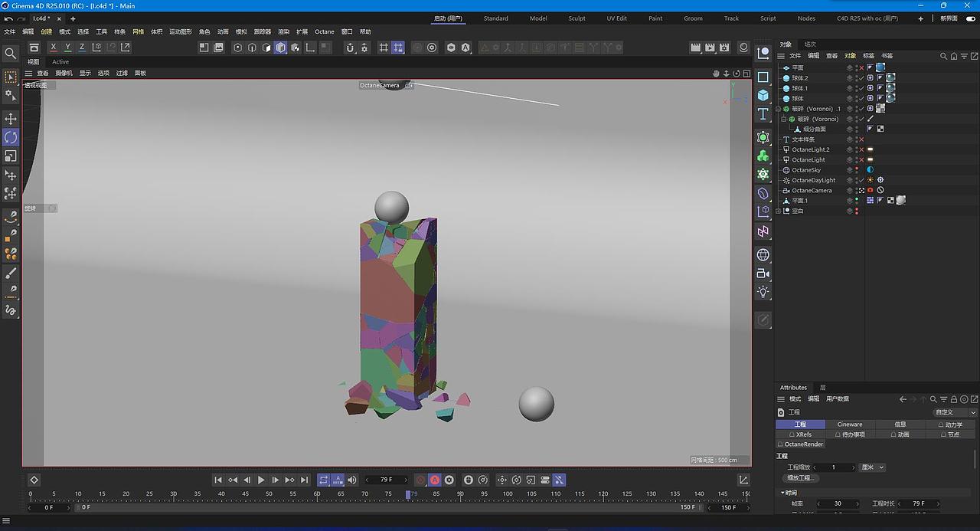
Task: Switch to Polygons editing mode
Action: [x=265, y=48]
